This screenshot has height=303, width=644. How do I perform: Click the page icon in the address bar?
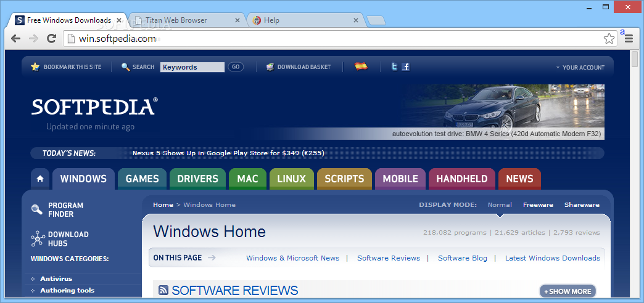click(x=72, y=39)
